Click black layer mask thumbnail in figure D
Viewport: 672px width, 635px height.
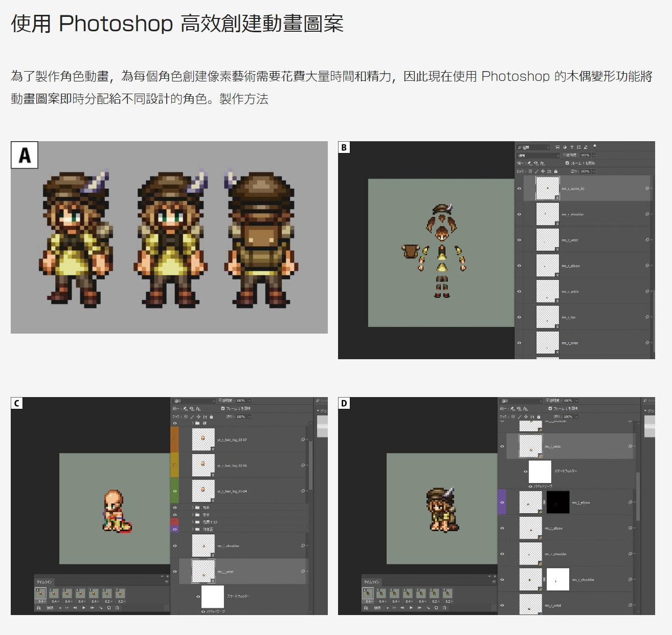pyautogui.click(x=558, y=502)
